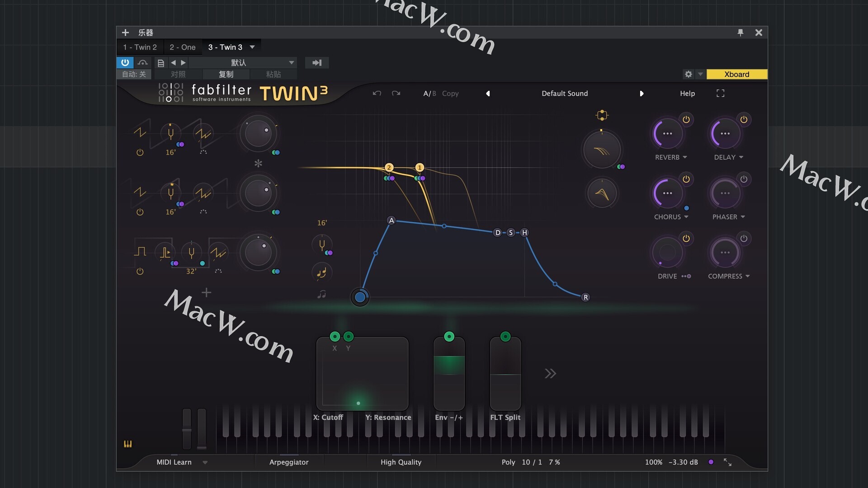
Task: Pin the plugin window
Action: pyautogui.click(x=740, y=33)
